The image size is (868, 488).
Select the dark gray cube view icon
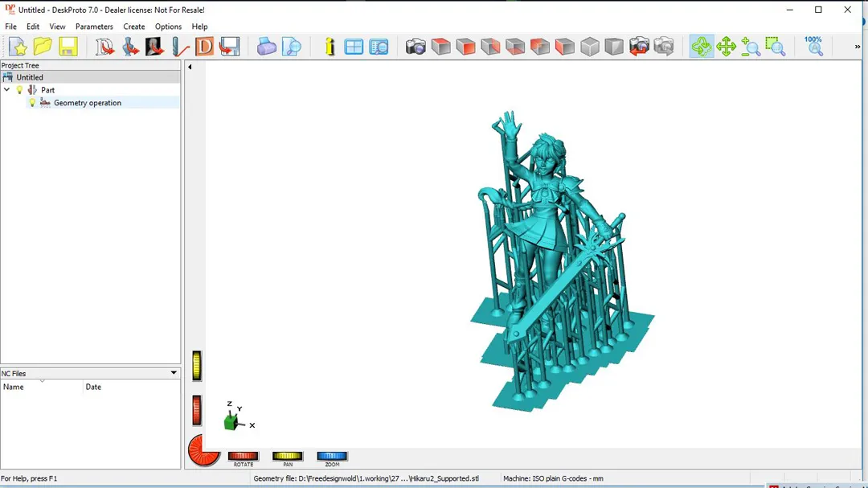pos(614,47)
